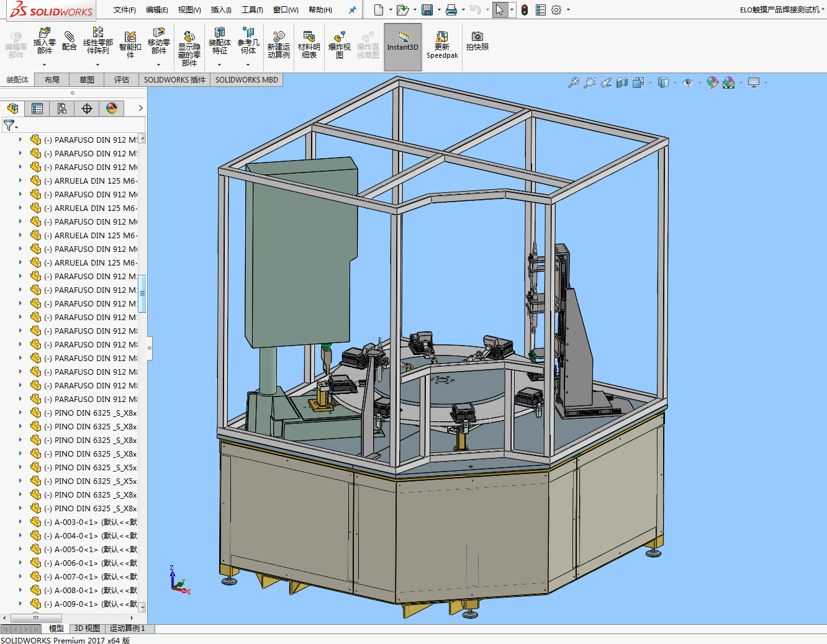Image resolution: width=827 pixels, height=644 pixels.
Task: Toggle the pin icon beside the 帮助 menu
Action: tap(352, 10)
